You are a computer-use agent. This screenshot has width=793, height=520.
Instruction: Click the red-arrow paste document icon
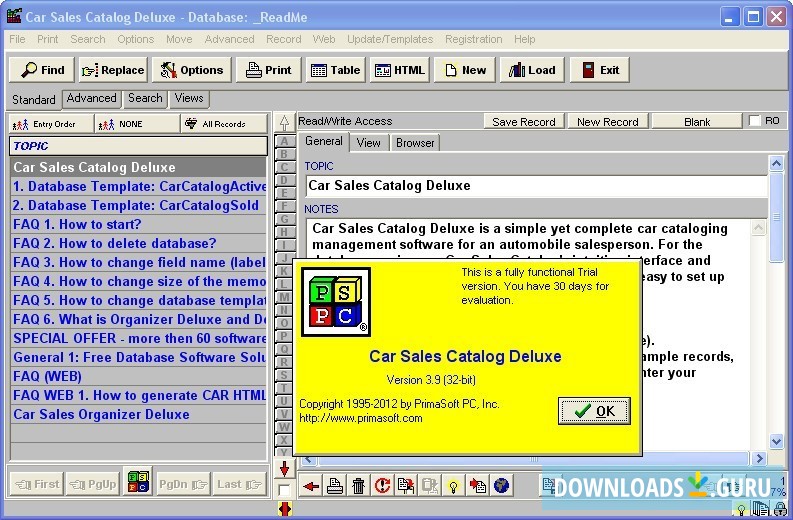pos(477,486)
